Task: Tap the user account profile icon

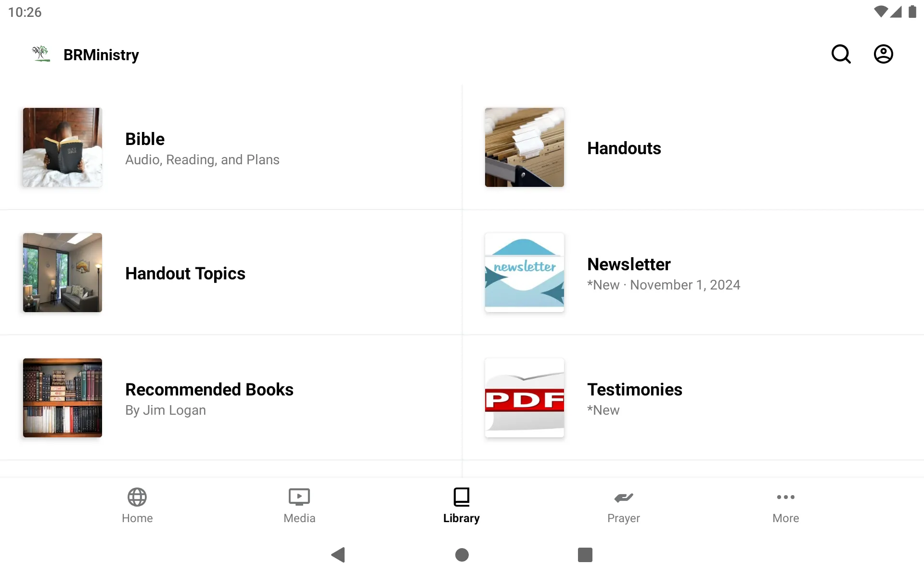Action: tap(884, 54)
